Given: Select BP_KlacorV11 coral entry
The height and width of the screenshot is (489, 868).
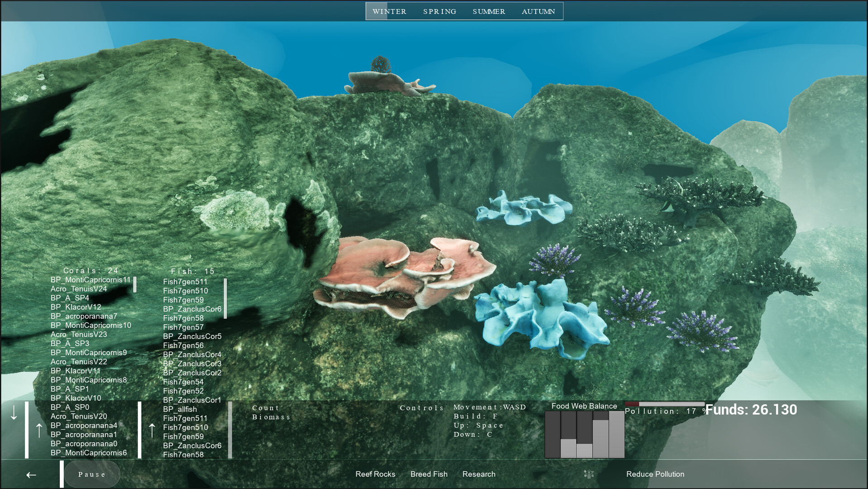Looking at the screenshot, I should (76, 370).
